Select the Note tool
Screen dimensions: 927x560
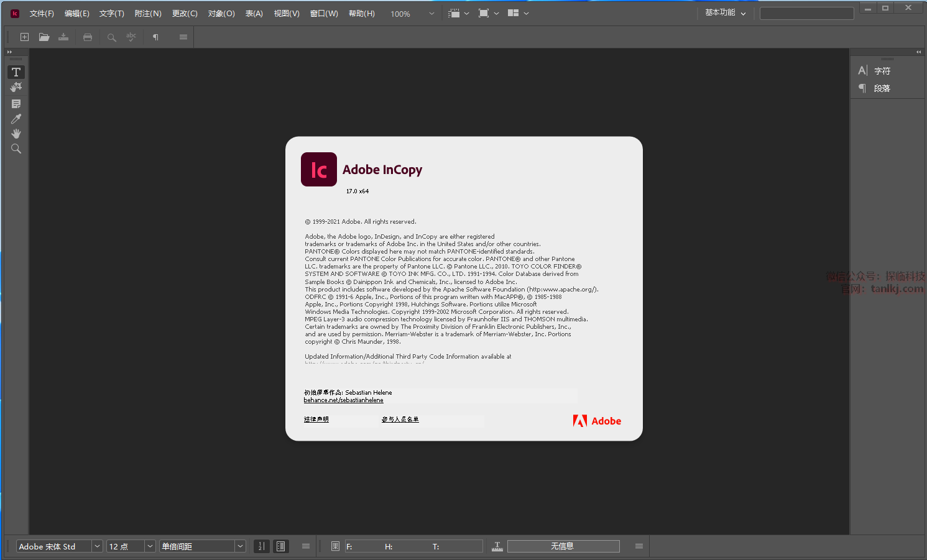coord(16,104)
